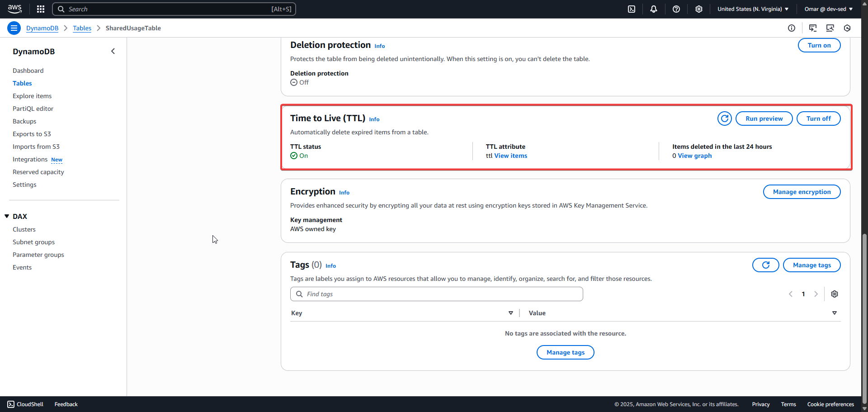868x412 pixels.
Task: Sort tags by the Value column arrow
Action: coord(835,313)
